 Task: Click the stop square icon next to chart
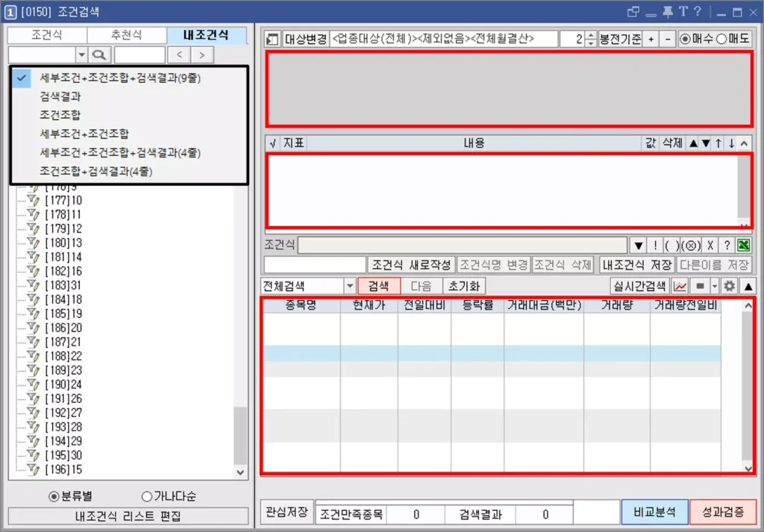coord(700,287)
